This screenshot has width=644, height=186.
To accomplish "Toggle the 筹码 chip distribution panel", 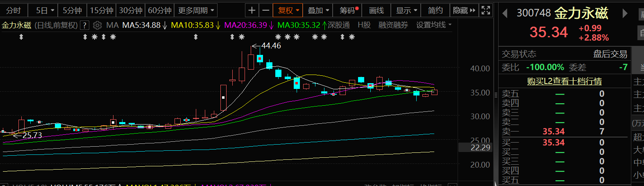I will tap(349, 10).
